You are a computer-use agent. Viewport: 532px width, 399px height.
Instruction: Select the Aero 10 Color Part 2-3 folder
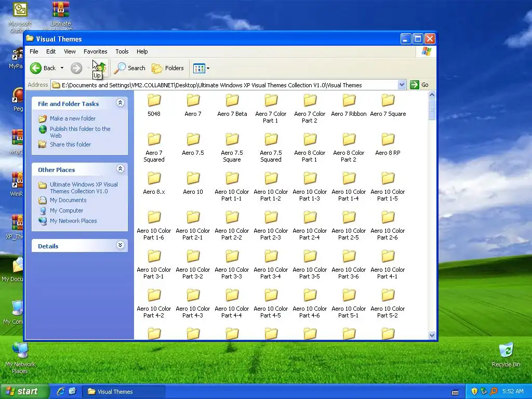pos(271,225)
